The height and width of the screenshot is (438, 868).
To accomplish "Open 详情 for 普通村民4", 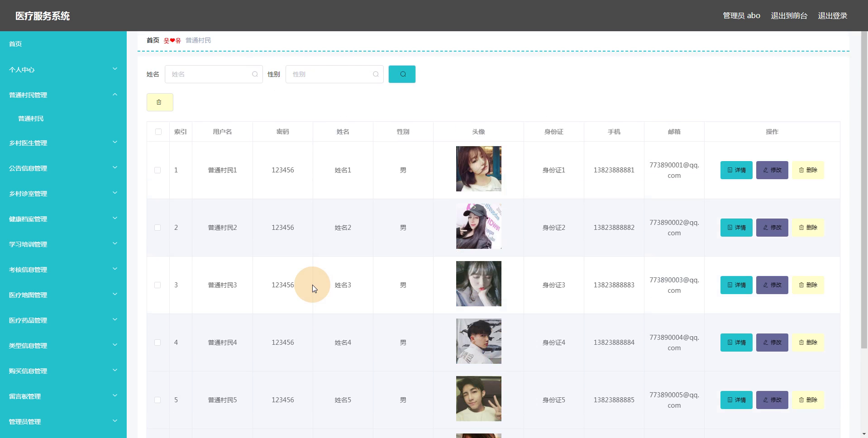I will [736, 343].
